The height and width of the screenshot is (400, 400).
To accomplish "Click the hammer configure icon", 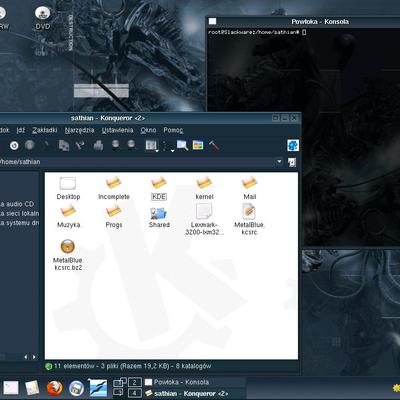I will [214, 145].
